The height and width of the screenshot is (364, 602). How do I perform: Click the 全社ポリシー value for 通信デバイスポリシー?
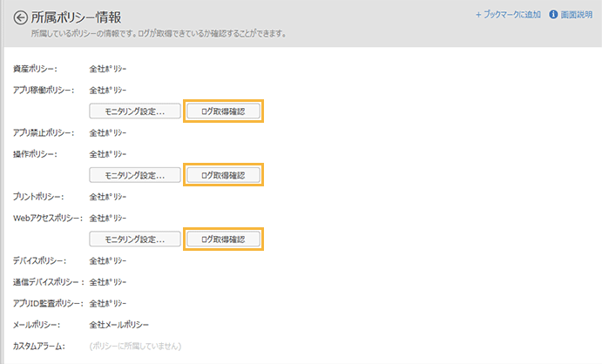pos(108,282)
